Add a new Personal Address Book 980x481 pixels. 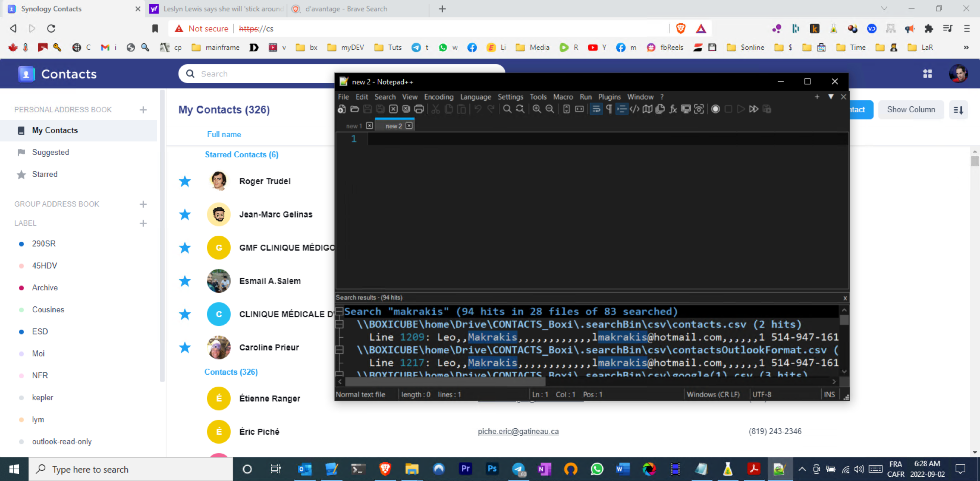[x=143, y=110]
